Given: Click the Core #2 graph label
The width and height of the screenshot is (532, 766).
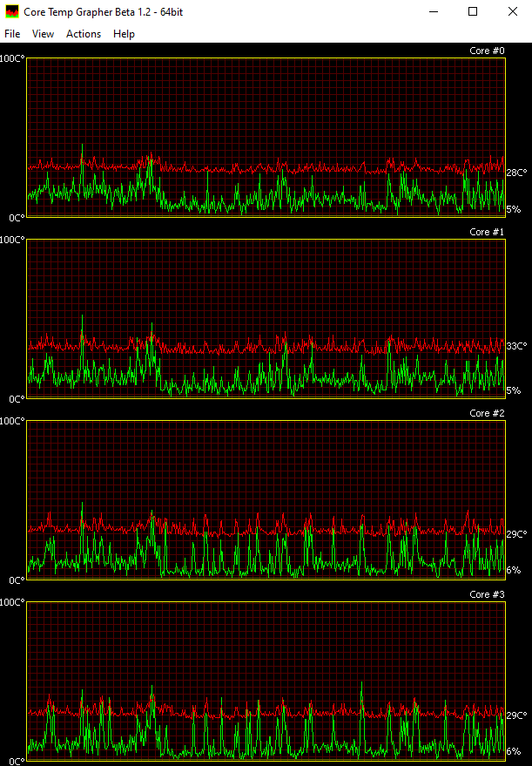Looking at the screenshot, I should click(x=487, y=413).
